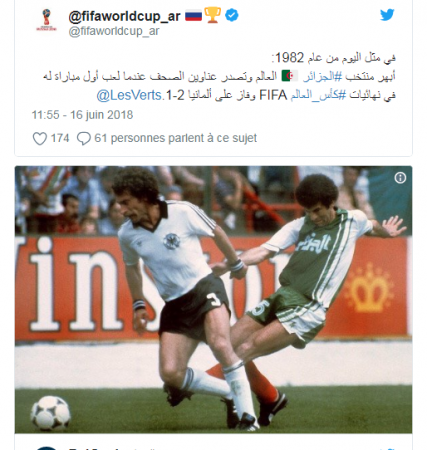Click '61 personnes parlent à ce sujet'

[x=176, y=138]
